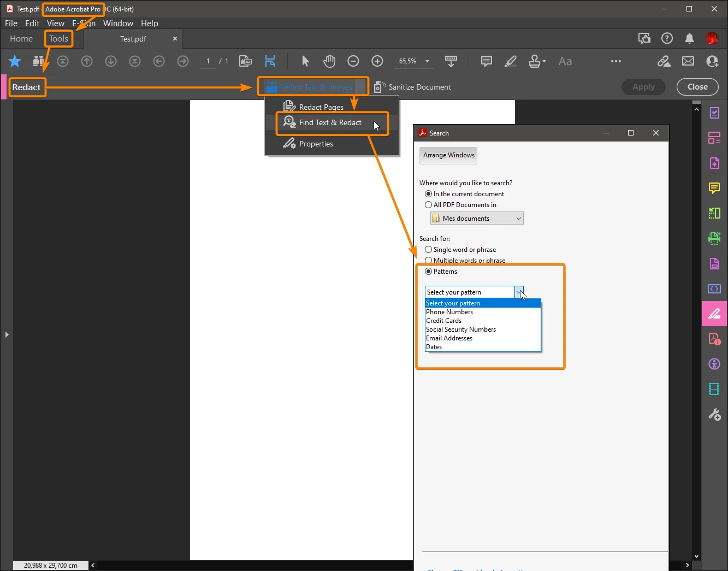The image size is (728, 571).
Task: Click the Arrange Windows button
Action: pos(448,155)
